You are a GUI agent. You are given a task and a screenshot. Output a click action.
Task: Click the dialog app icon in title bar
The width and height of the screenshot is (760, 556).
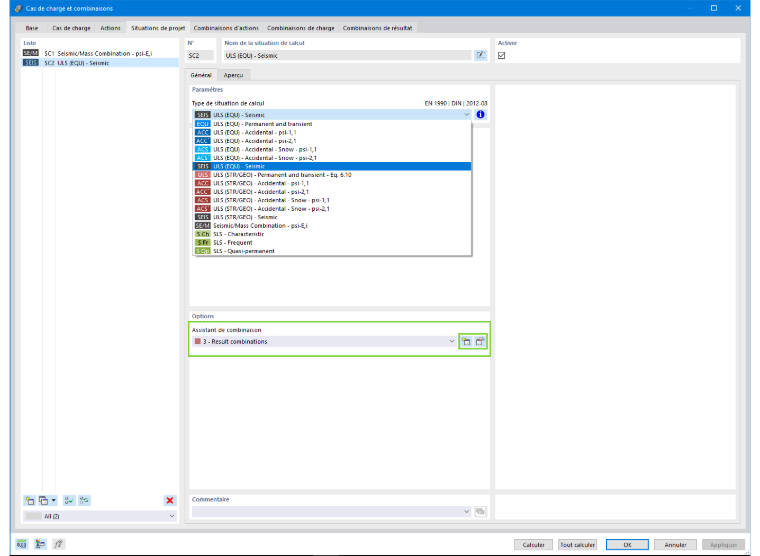[18, 8]
